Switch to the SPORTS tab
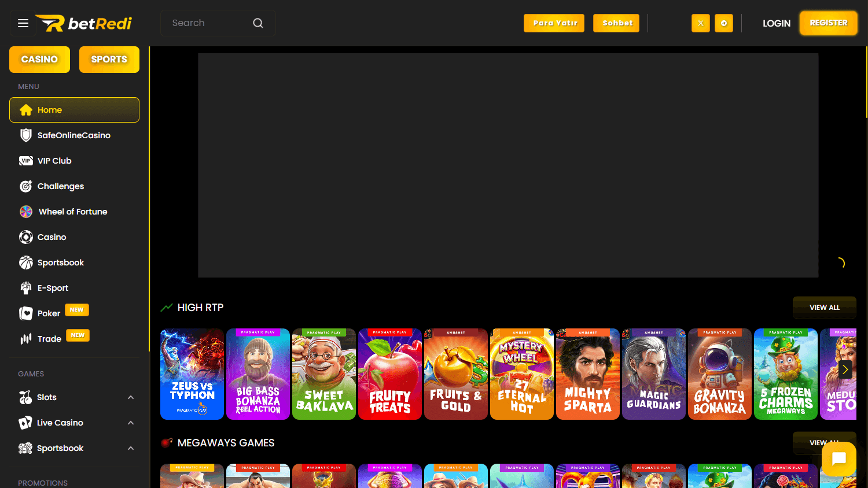The width and height of the screenshot is (868, 488). (x=109, y=59)
